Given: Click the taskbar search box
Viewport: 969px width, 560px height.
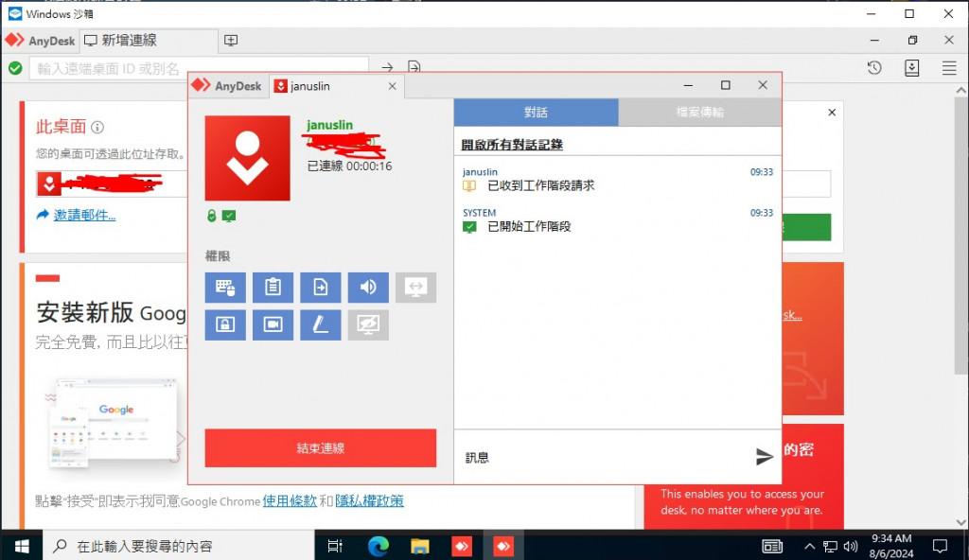Looking at the screenshot, I should [179, 546].
